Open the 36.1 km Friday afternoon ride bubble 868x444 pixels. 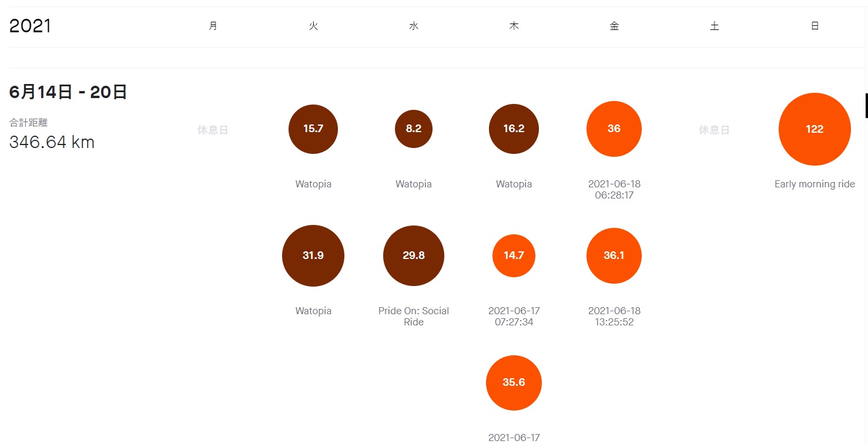[x=614, y=256]
